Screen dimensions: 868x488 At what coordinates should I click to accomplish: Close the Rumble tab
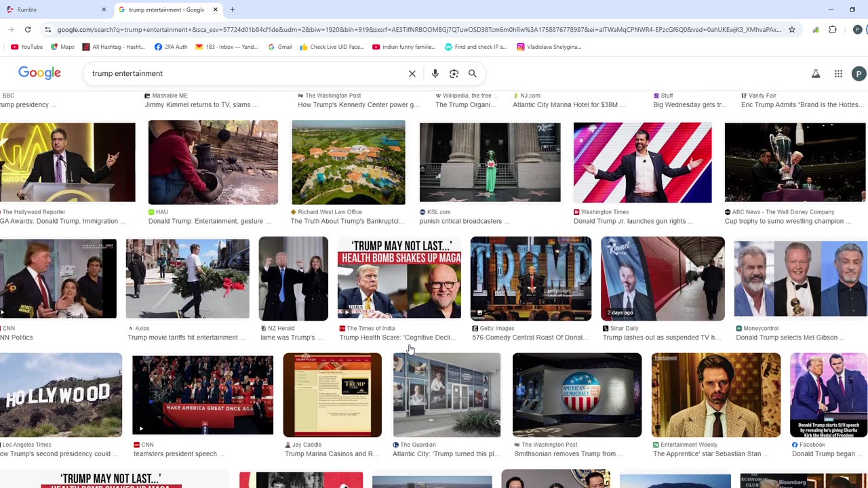coord(104,9)
